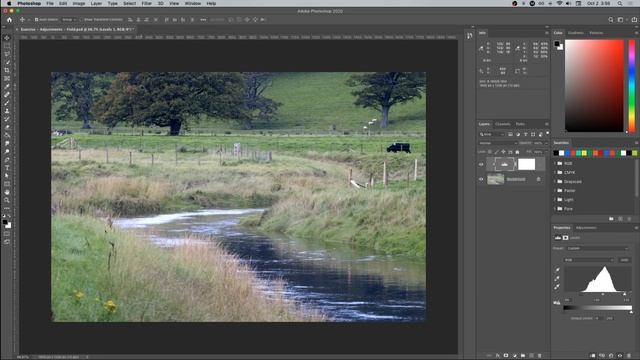This screenshot has height=360, width=640.
Task: Click the hue slider strip in Color panel
Action: [632, 86]
